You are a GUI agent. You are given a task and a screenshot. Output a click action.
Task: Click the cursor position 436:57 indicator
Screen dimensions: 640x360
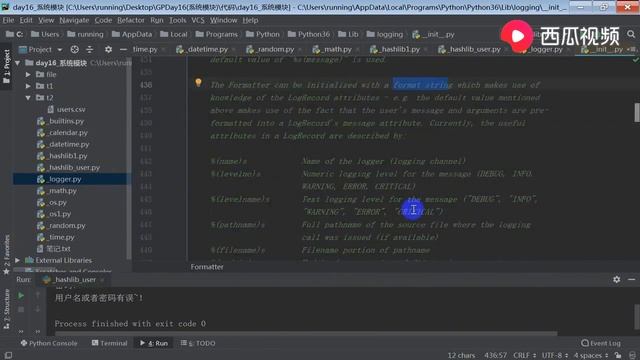[x=496, y=356]
